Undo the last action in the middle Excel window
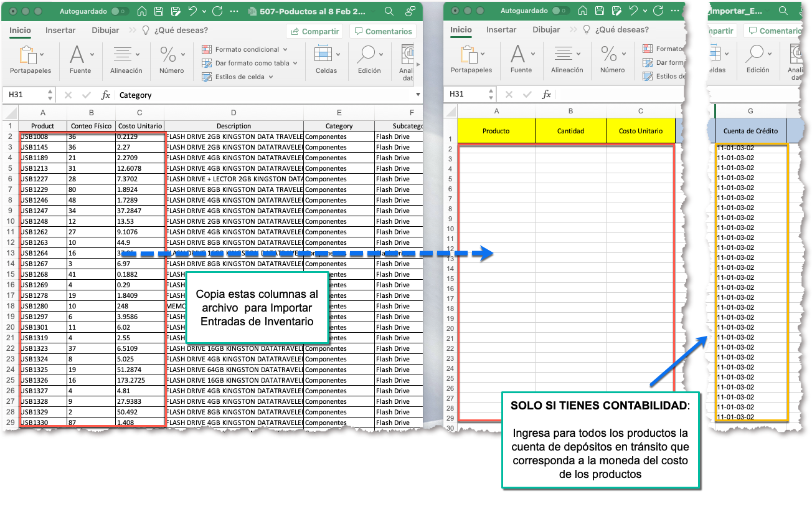The image size is (812, 511). pos(633,11)
